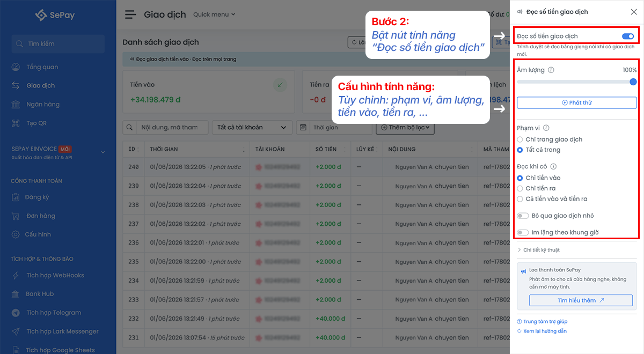644x354 pixels.
Task: Select Cả tiền vào và tiền ra
Action: coord(519,199)
